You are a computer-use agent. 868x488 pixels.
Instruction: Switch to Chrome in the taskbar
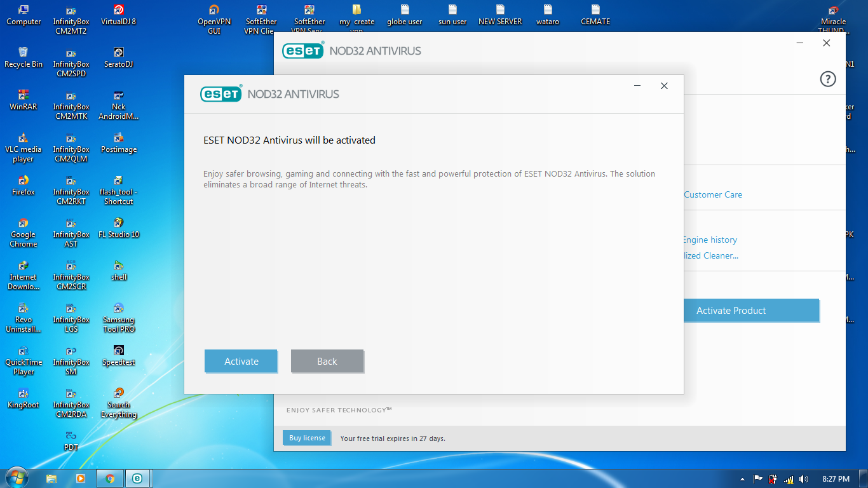[110, 478]
